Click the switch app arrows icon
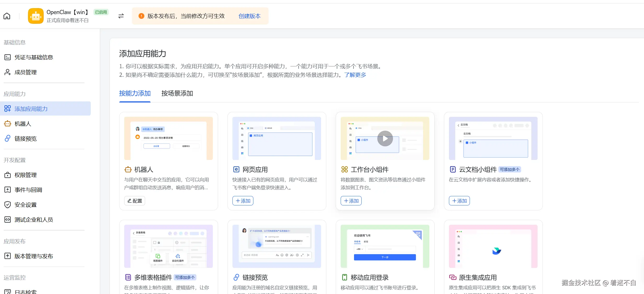 (121, 16)
